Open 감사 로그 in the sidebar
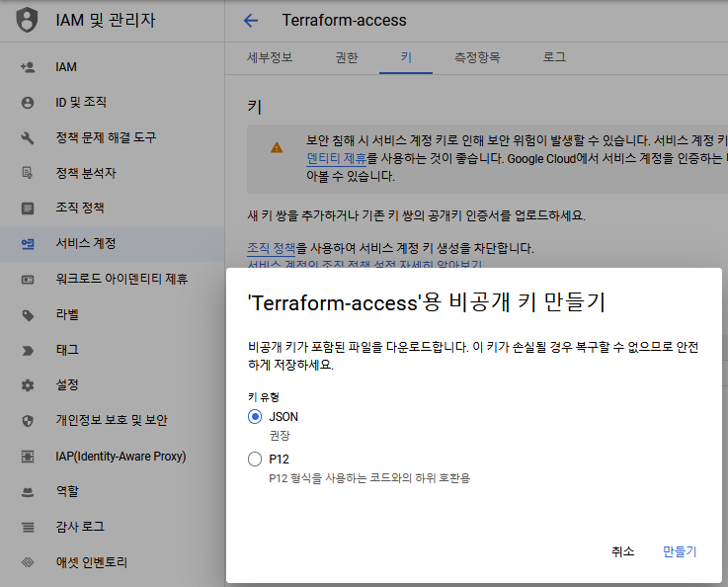The height and width of the screenshot is (587, 728). (x=80, y=527)
